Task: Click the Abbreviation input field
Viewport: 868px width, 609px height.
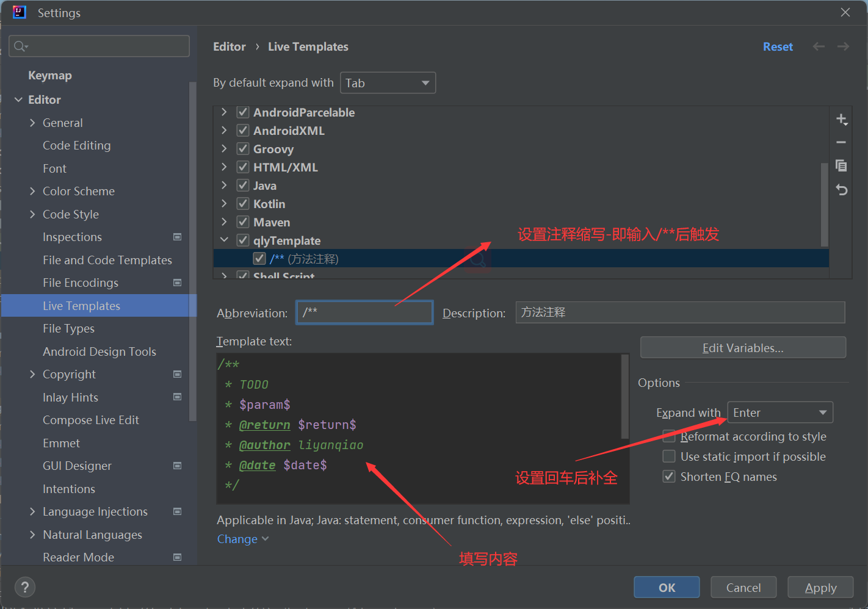Action: click(364, 312)
